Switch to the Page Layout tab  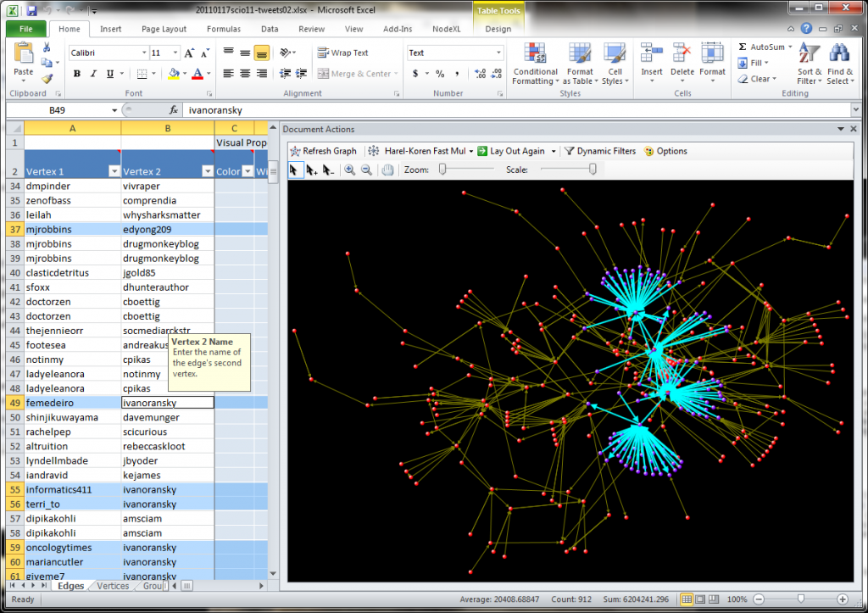[164, 29]
